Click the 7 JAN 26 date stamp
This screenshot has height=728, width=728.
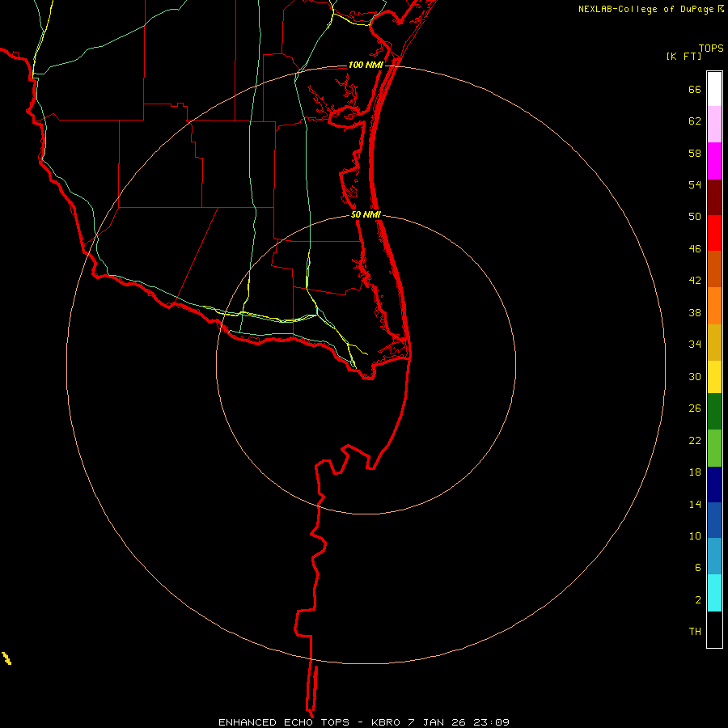(437, 722)
